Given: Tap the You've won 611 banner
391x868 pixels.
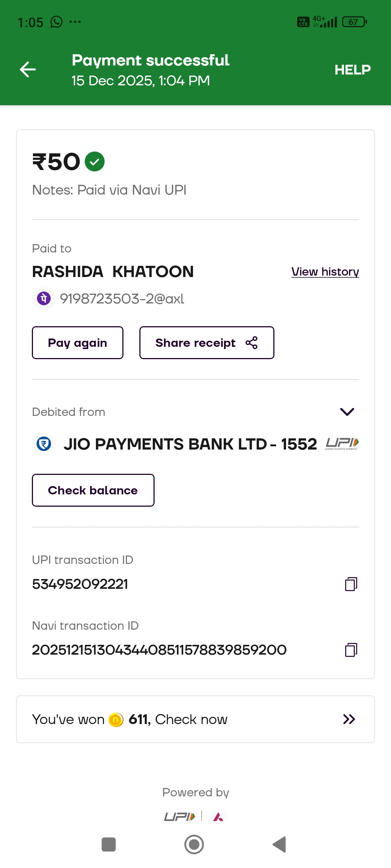Looking at the screenshot, I should coord(195,719).
